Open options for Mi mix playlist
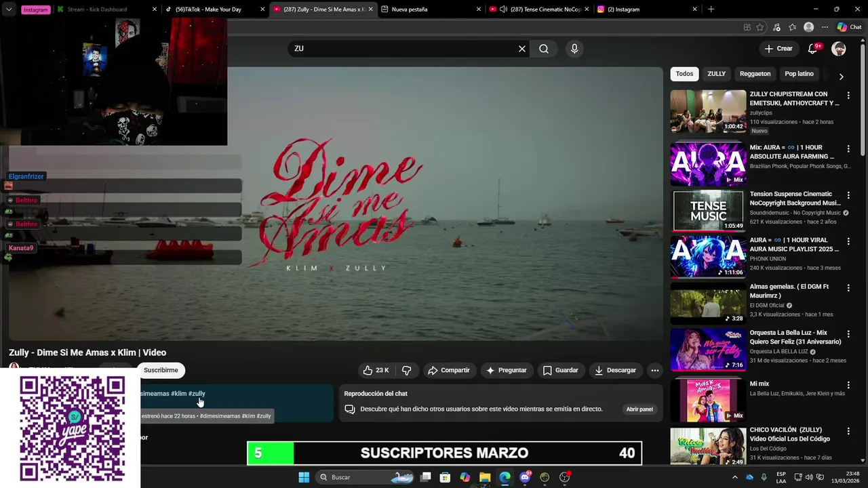The image size is (868, 488). click(848, 385)
